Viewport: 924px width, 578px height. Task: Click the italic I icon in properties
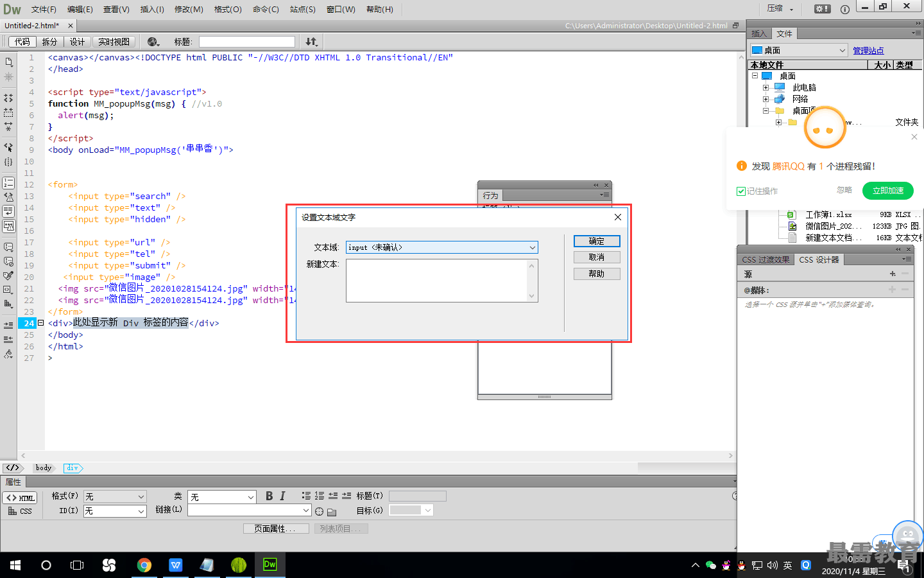pos(282,496)
